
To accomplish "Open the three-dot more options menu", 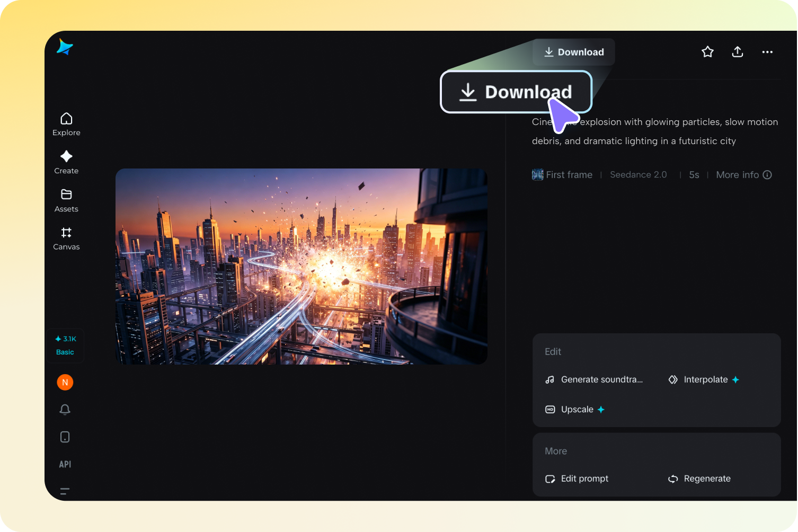I will click(x=767, y=52).
